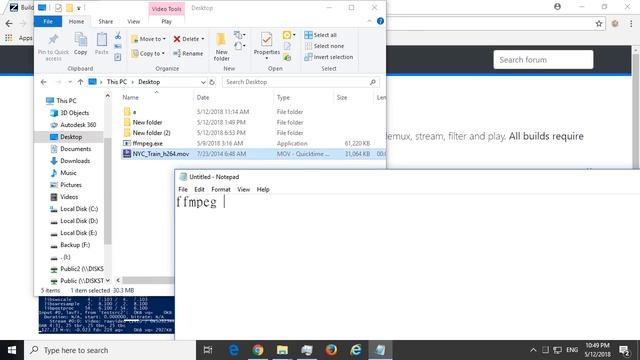Go back in Explorer navigation
Image resolution: width=640 pixels, height=360 pixels.
[x=44, y=82]
